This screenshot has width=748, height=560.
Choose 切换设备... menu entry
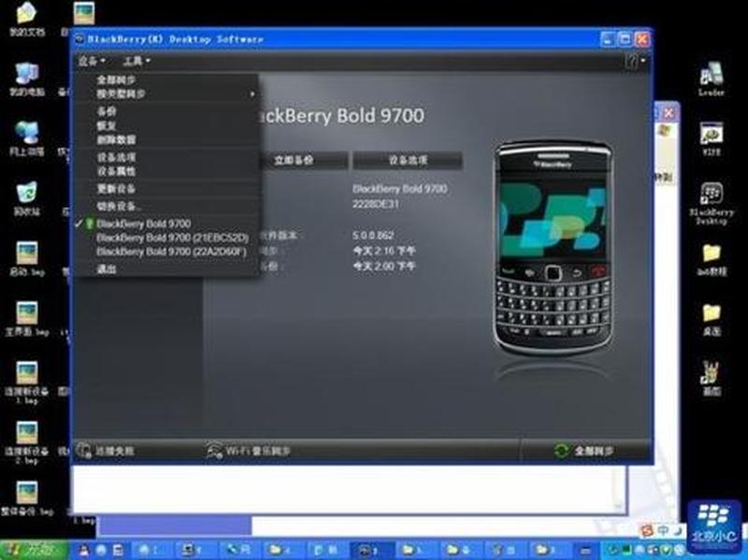[x=119, y=207]
